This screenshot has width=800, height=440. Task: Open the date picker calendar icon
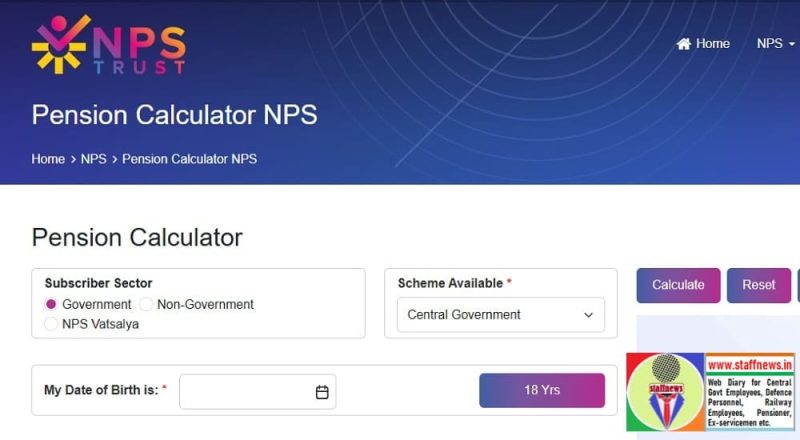[322, 392]
